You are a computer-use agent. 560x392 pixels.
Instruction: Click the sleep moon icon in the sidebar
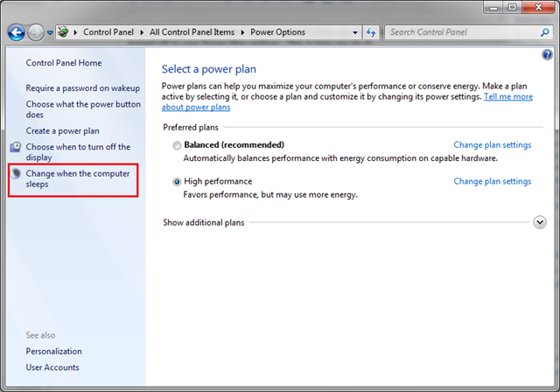click(x=16, y=173)
